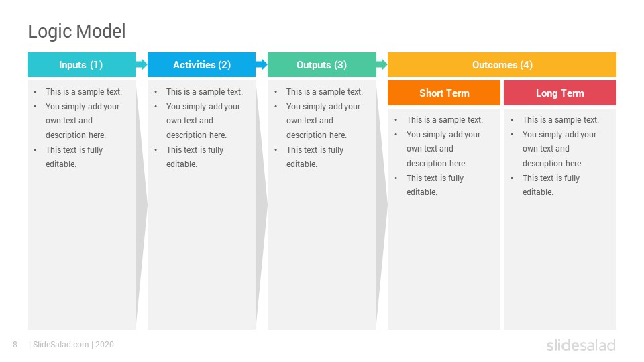The image size is (644, 362).
Task: Select the gray chevron after Outputs column
Action: 382,205
